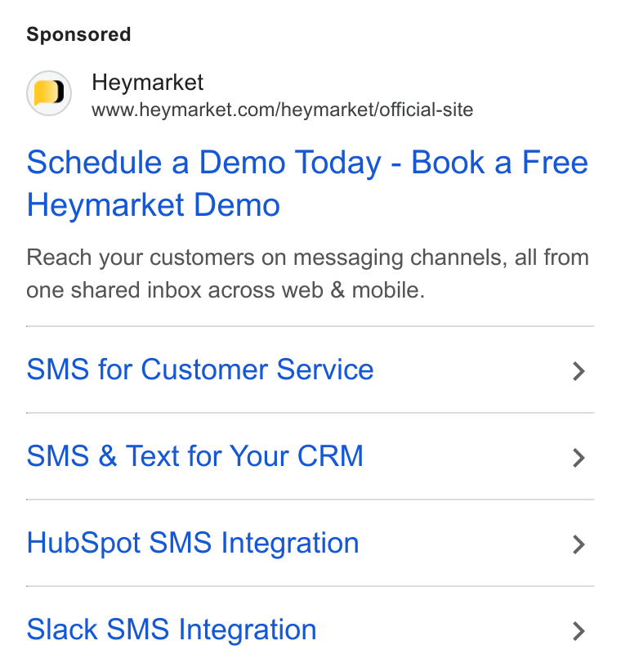The image size is (621, 672).
Task: Click the chevron beside Slack SMS Integration
Action: pos(579,631)
